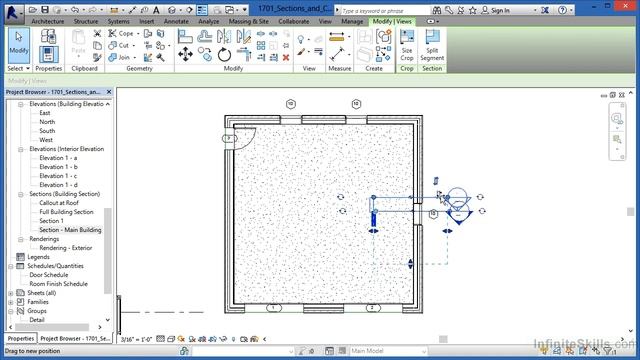
Task: Click the Split Segment tool
Action: coord(432,46)
